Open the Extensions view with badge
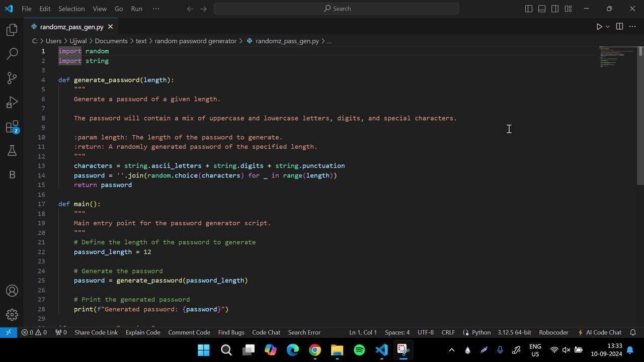The image size is (644, 362). [x=12, y=127]
